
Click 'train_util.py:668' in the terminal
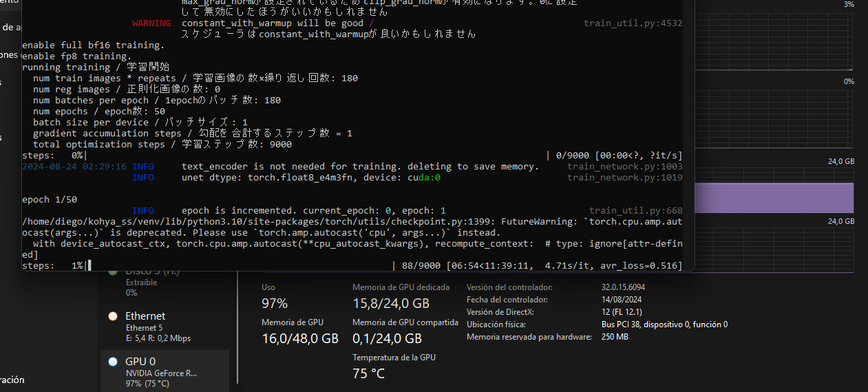pyautogui.click(x=635, y=211)
